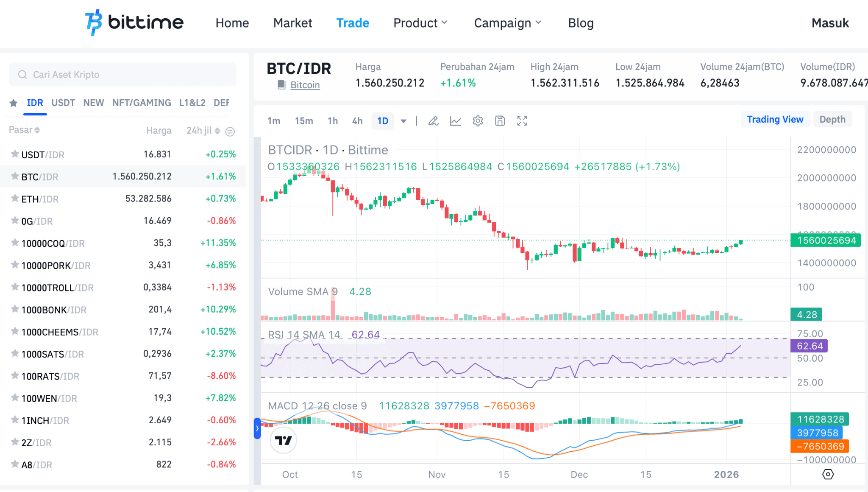Viewport: 868px width, 492px height.
Task: Expand the Campaign menu dropdown
Action: (507, 23)
